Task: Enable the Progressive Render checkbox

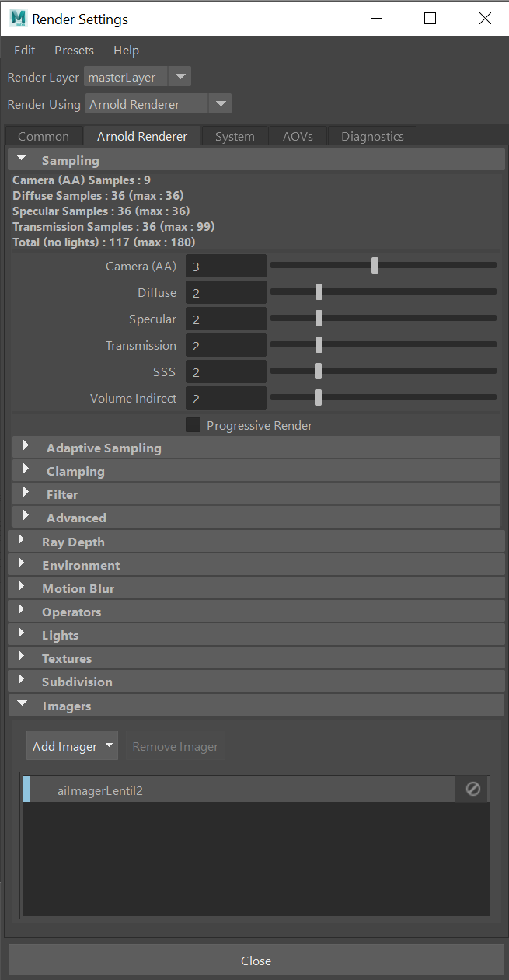Action: click(x=193, y=425)
